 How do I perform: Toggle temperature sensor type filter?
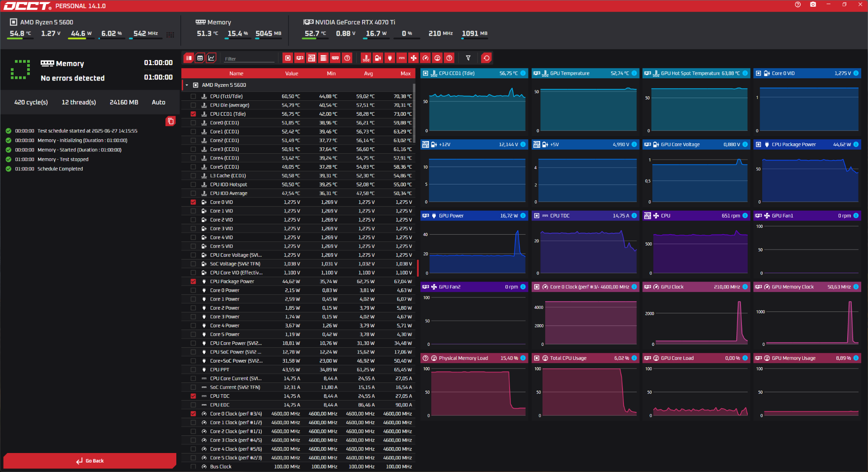point(366,58)
